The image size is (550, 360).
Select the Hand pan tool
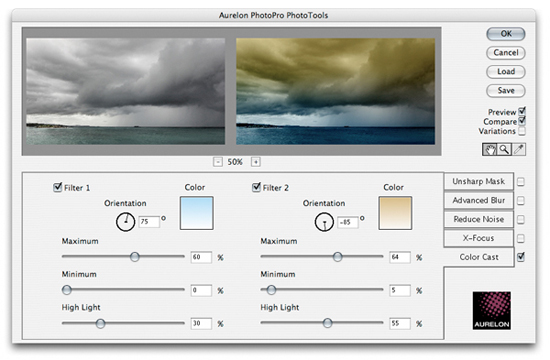coord(489,149)
